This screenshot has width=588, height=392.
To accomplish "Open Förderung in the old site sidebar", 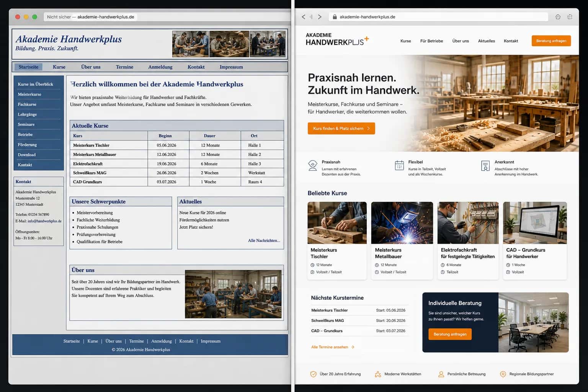I will click(27, 145).
